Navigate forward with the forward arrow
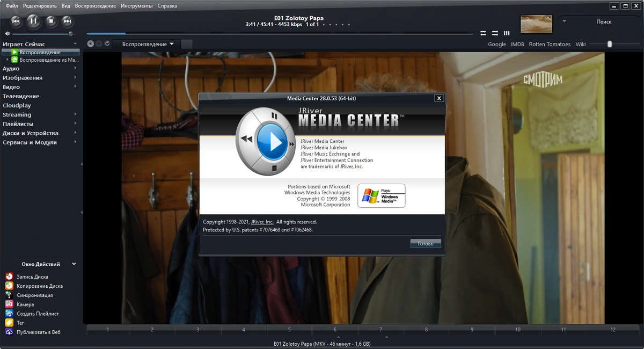The image size is (644, 349). pos(99,44)
